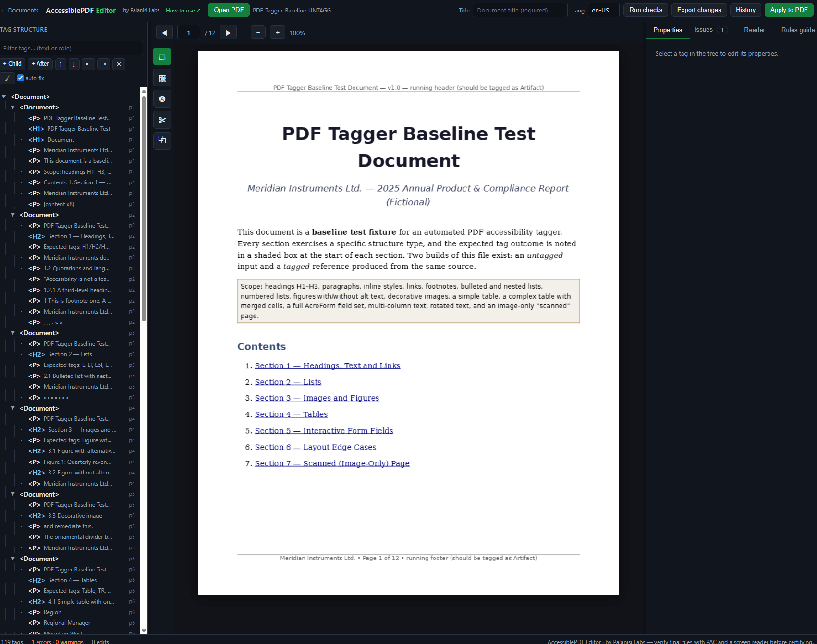This screenshot has height=644, width=817.
Task: Select H2 'Section 2 — Lists' tag
Action: point(61,354)
